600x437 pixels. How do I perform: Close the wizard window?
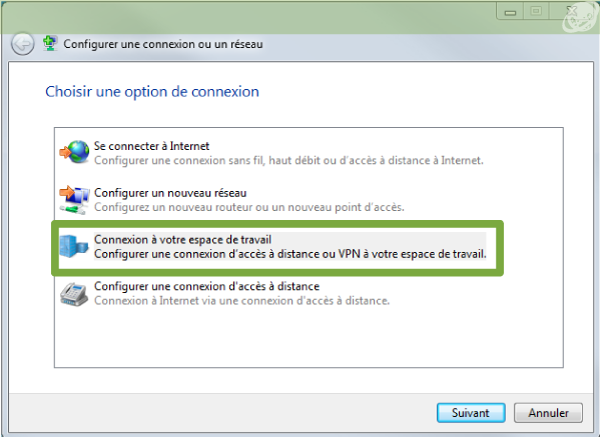[x=572, y=11]
